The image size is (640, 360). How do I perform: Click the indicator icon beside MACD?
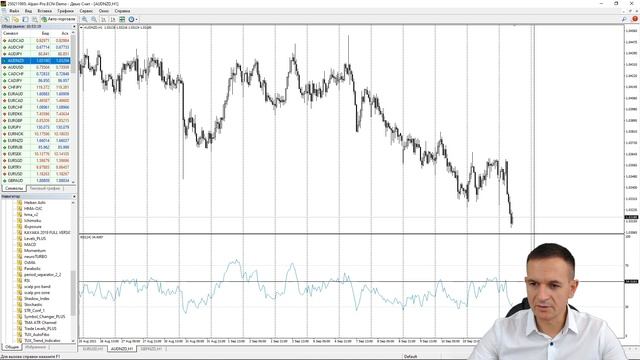click(19, 244)
